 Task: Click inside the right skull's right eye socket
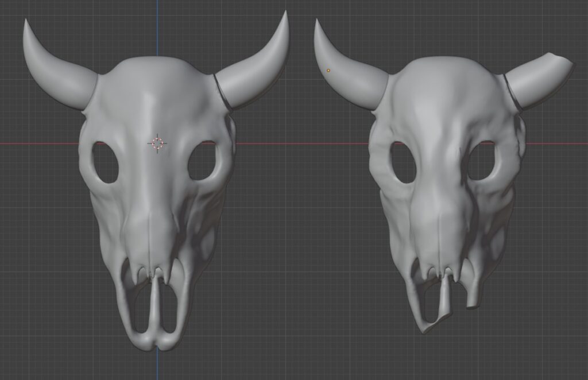click(x=481, y=161)
